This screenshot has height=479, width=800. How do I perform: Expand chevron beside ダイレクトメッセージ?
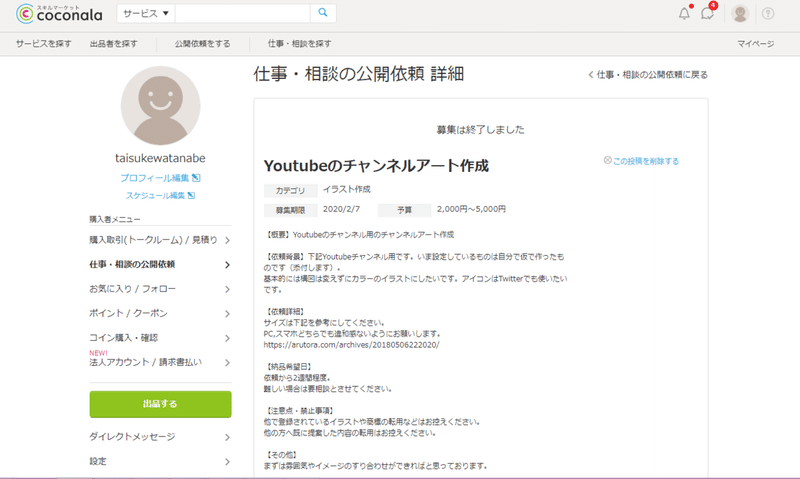pyautogui.click(x=227, y=437)
